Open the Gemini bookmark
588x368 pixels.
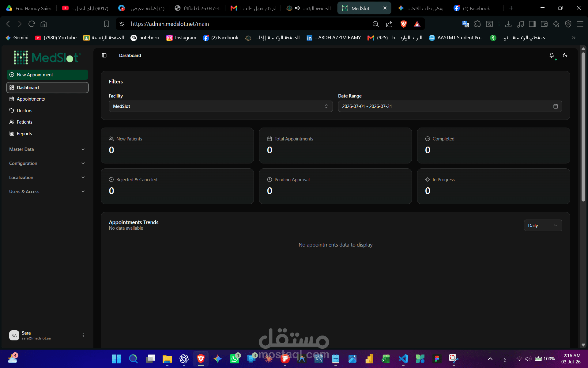(x=17, y=38)
